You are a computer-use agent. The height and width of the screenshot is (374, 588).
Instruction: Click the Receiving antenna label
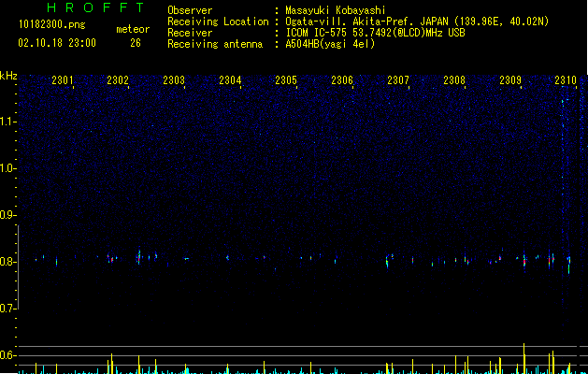215,44
